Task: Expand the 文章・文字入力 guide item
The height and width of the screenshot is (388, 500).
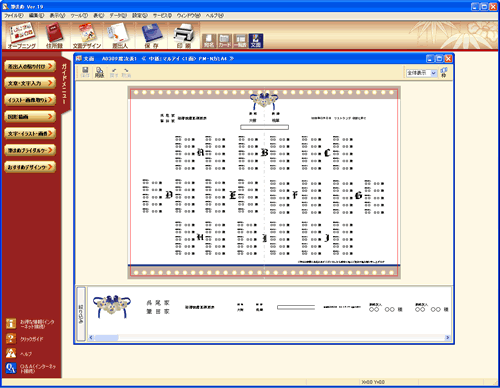Action: pyautogui.click(x=30, y=83)
